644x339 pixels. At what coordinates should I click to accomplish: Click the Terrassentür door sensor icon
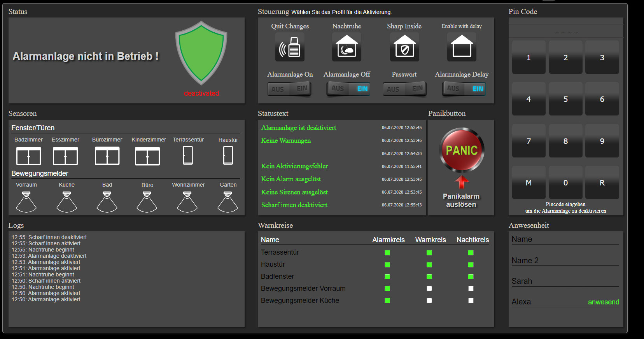coord(188,156)
